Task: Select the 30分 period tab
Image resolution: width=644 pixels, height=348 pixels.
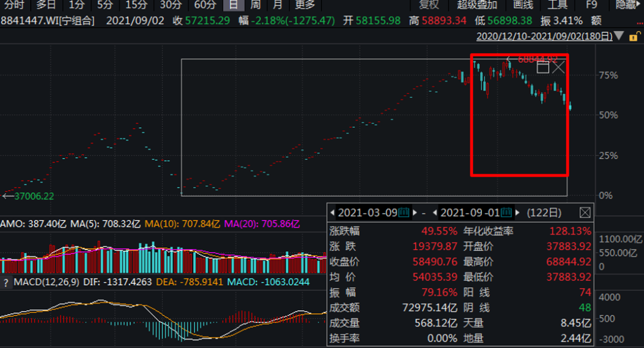Action: click(171, 5)
